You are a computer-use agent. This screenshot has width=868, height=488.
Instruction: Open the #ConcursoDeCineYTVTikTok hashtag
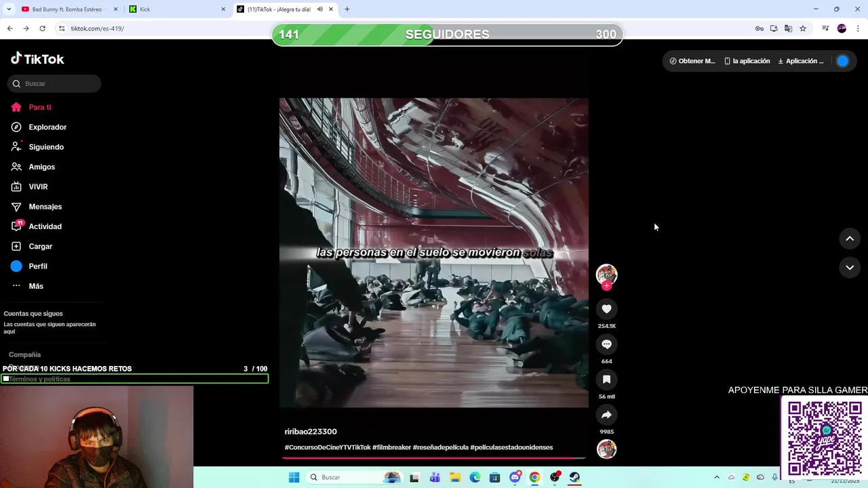pos(328,447)
